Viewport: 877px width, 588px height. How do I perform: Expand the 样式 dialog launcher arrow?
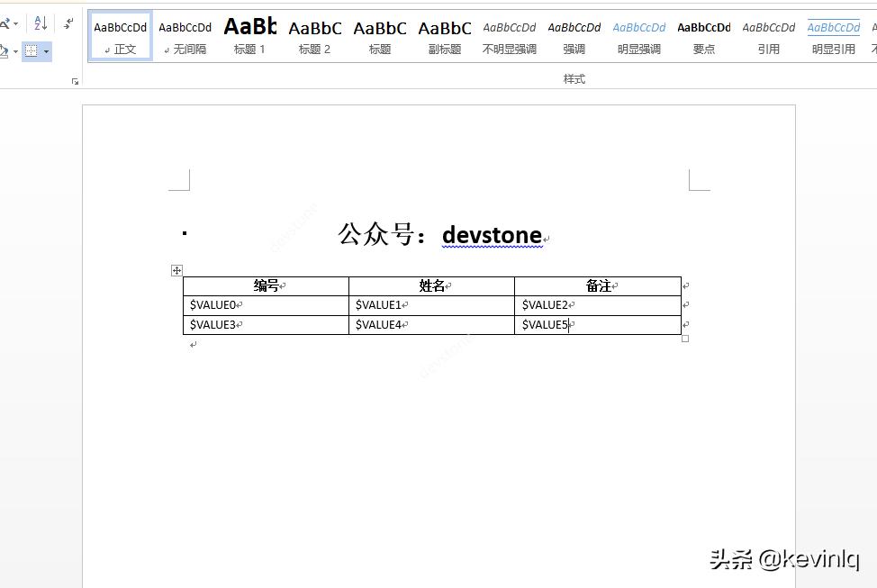75,80
